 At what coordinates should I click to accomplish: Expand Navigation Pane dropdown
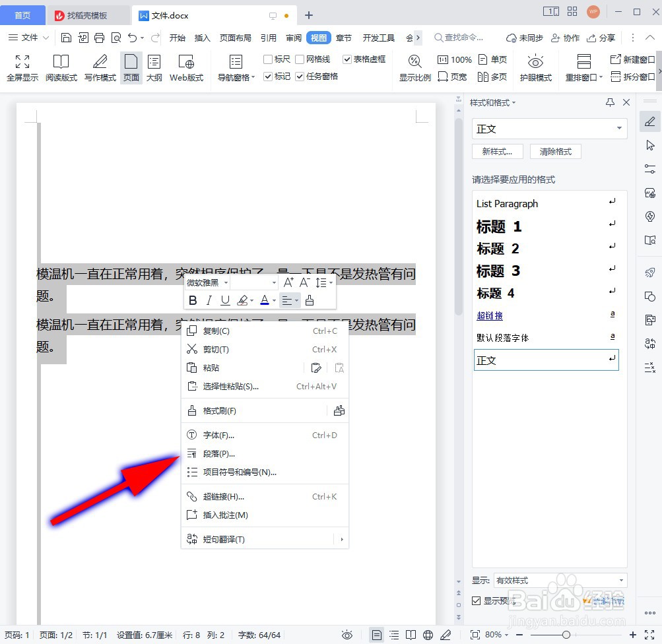coord(253,77)
